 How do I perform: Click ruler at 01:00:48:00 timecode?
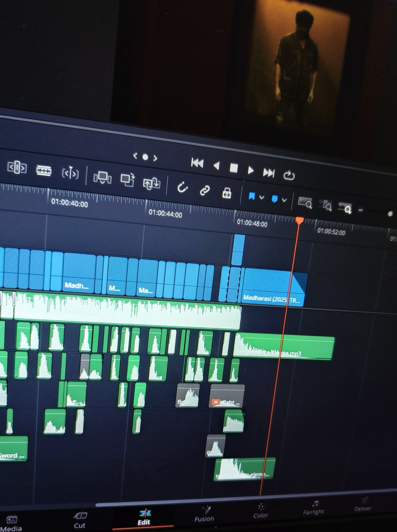tap(252, 223)
